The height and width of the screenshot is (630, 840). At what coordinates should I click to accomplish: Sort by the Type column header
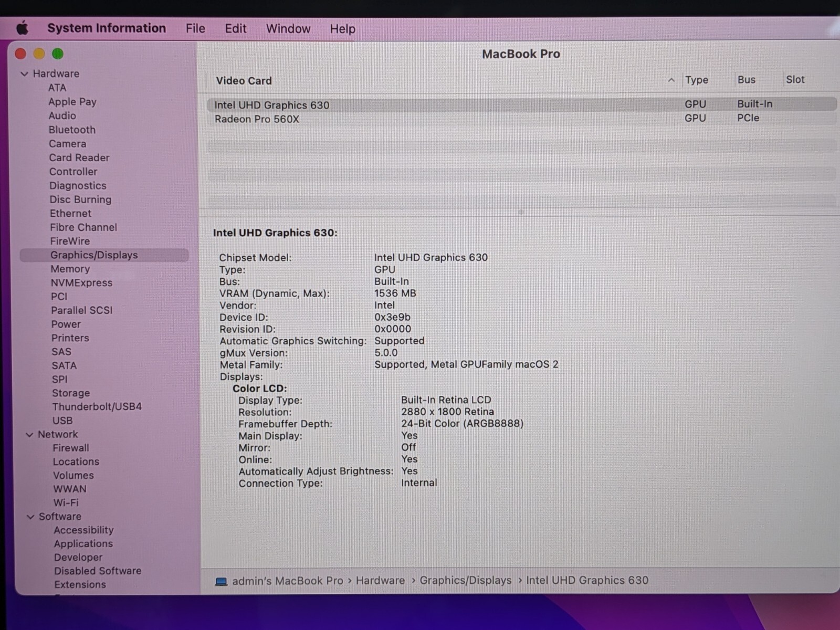click(696, 80)
